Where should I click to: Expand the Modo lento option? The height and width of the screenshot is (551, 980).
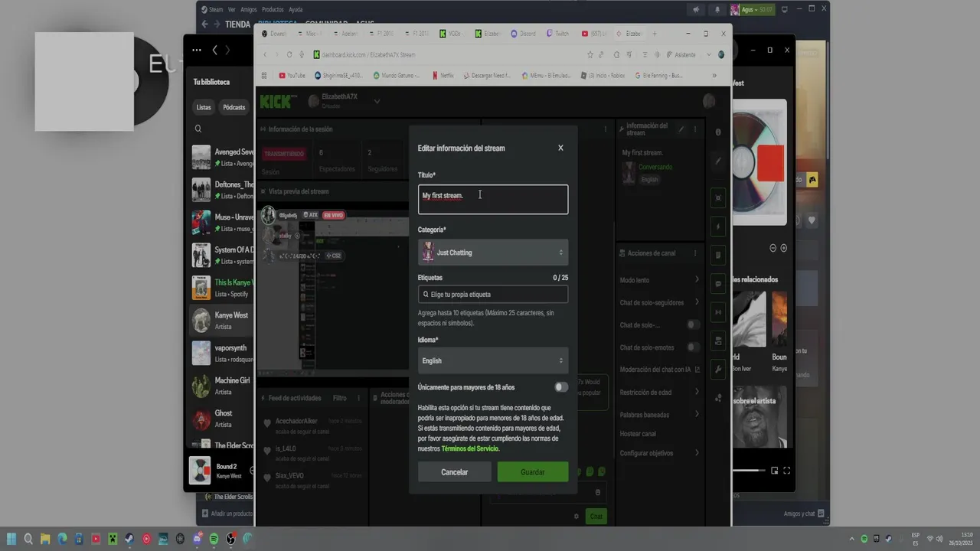coord(660,280)
